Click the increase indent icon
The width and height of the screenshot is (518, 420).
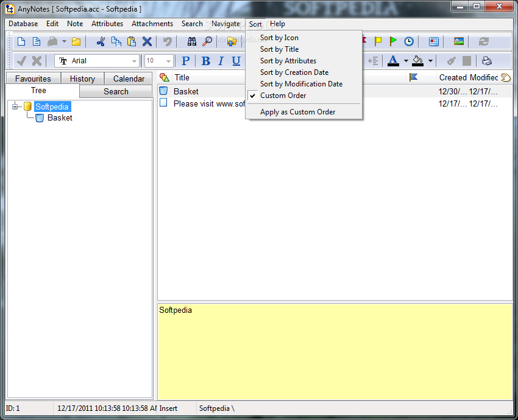(373, 61)
